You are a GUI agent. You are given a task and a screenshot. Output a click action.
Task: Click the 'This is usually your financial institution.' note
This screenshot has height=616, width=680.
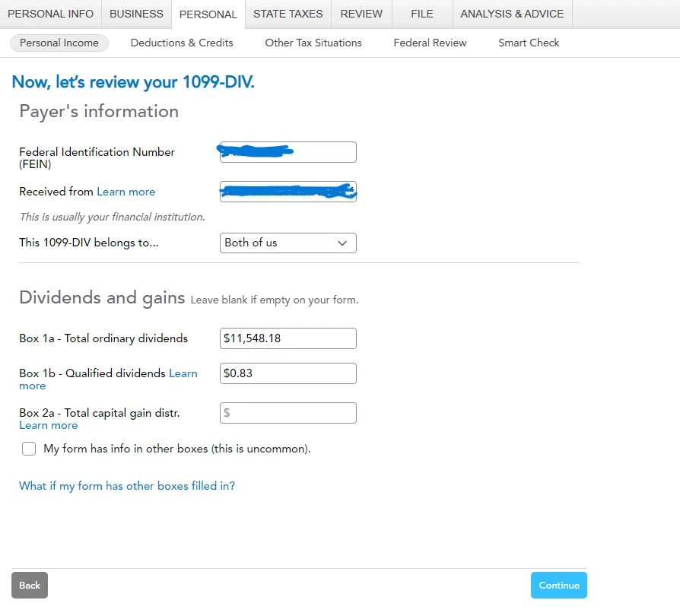(x=113, y=217)
